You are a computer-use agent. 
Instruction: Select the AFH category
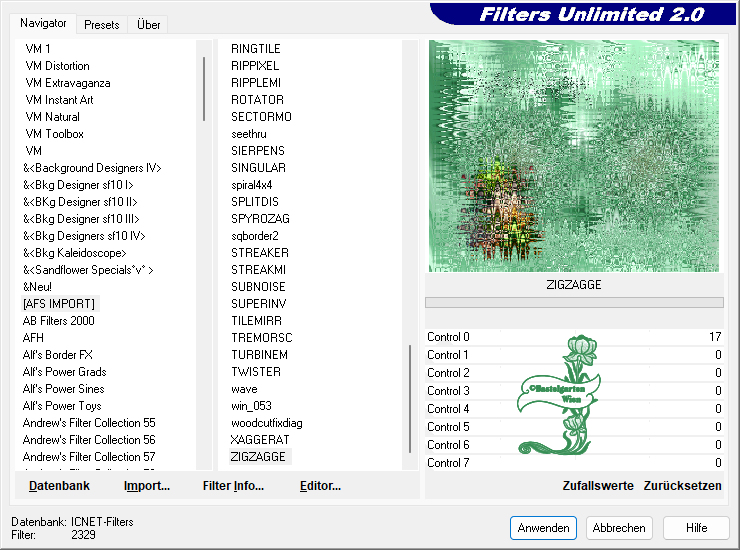pos(33,338)
